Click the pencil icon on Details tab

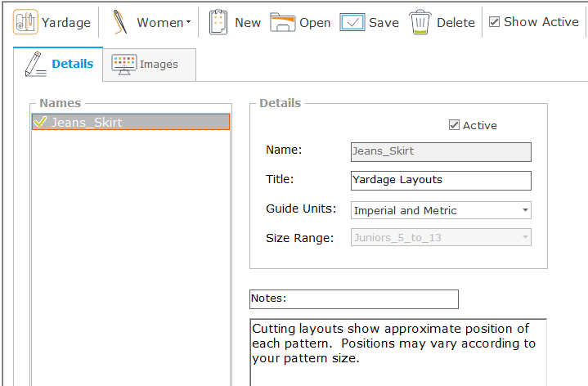[x=34, y=64]
